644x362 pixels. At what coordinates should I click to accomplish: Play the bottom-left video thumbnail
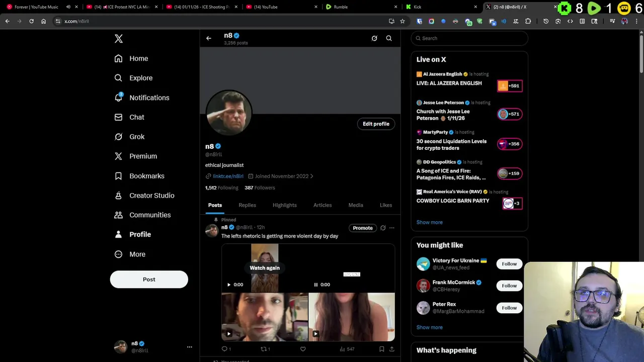(229, 333)
